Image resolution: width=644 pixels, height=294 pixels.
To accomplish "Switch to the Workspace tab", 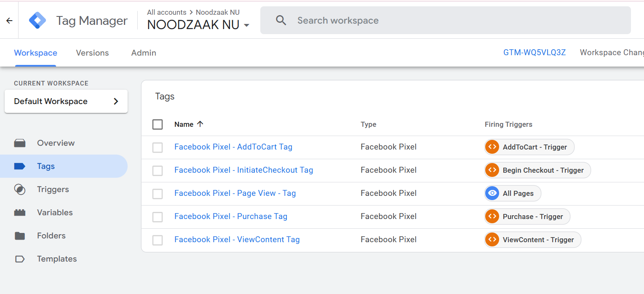I will coord(35,53).
